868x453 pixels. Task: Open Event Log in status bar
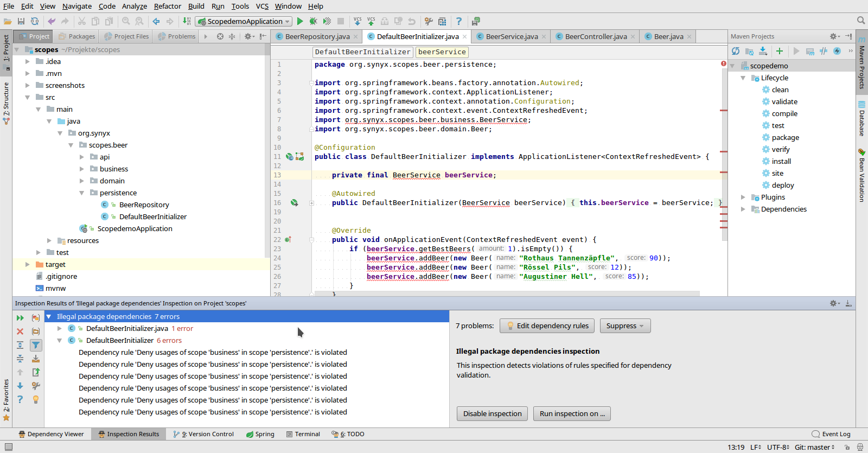pos(831,434)
